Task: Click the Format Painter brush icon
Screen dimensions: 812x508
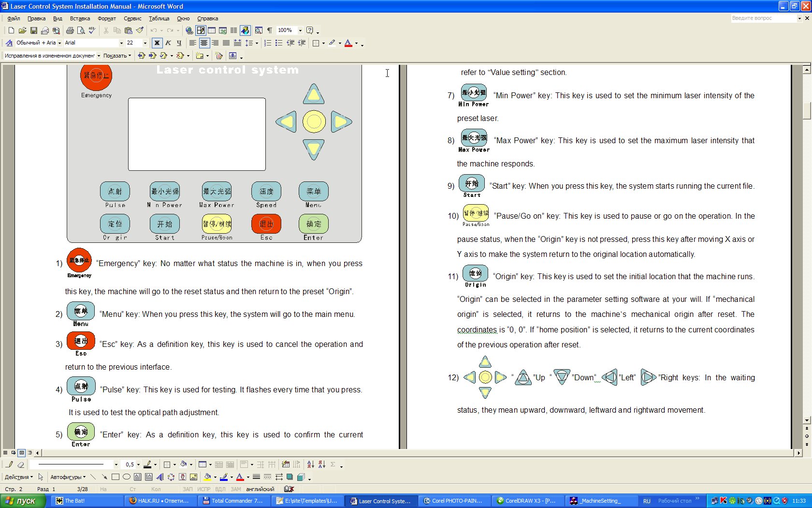Action: (140, 30)
